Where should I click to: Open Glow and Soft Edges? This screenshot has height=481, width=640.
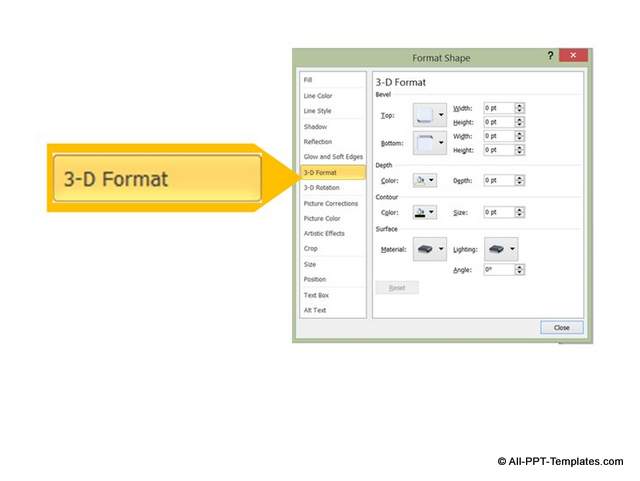click(333, 157)
